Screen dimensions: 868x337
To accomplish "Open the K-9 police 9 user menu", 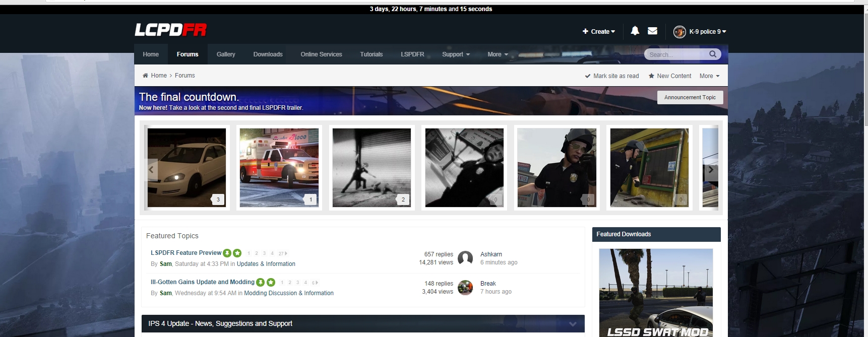I will coord(708,31).
